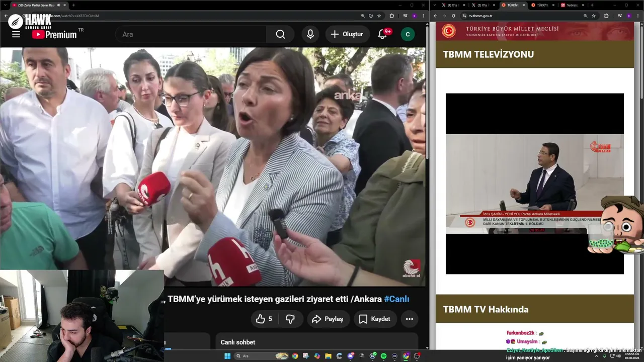
Task: Mute the YouTube tab via speaker icon
Action: (59, 5)
